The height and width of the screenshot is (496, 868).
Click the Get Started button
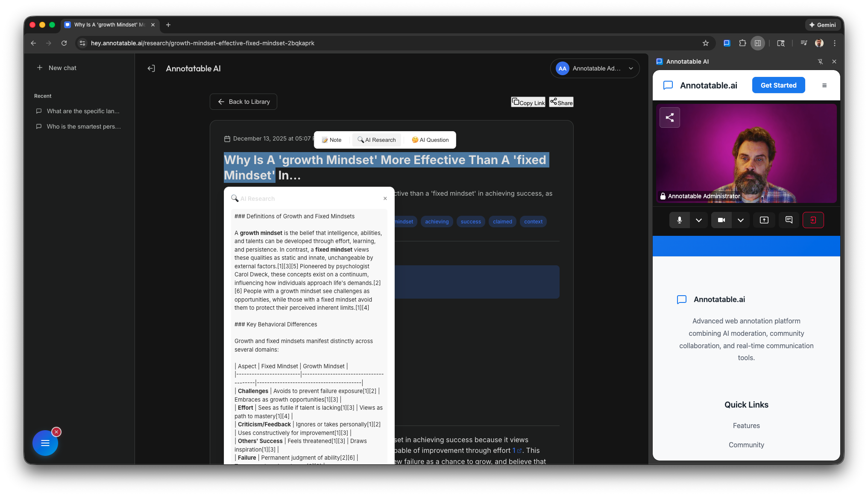click(778, 85)
